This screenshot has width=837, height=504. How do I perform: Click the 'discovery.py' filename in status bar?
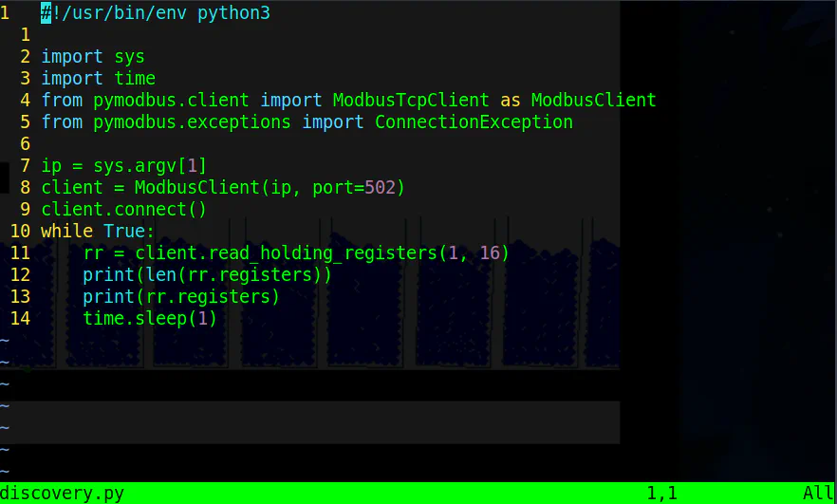pyautogui.click(x=62, y=493)
